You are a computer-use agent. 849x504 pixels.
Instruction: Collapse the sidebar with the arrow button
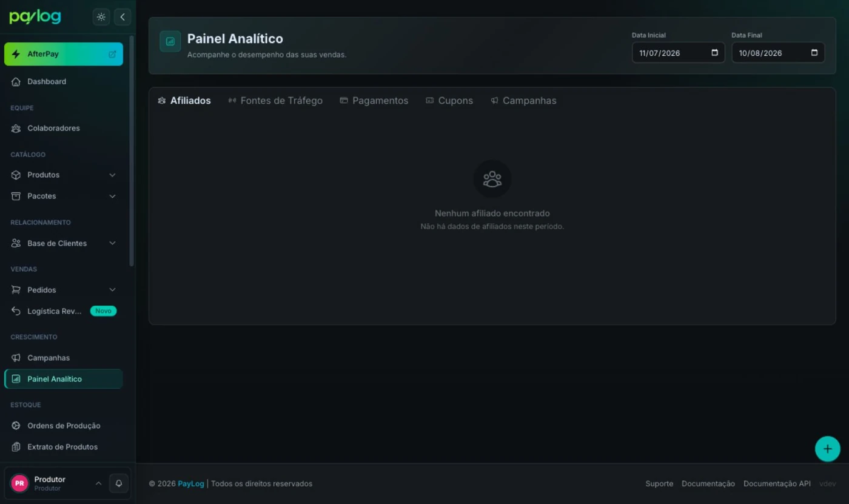point(122,17)
